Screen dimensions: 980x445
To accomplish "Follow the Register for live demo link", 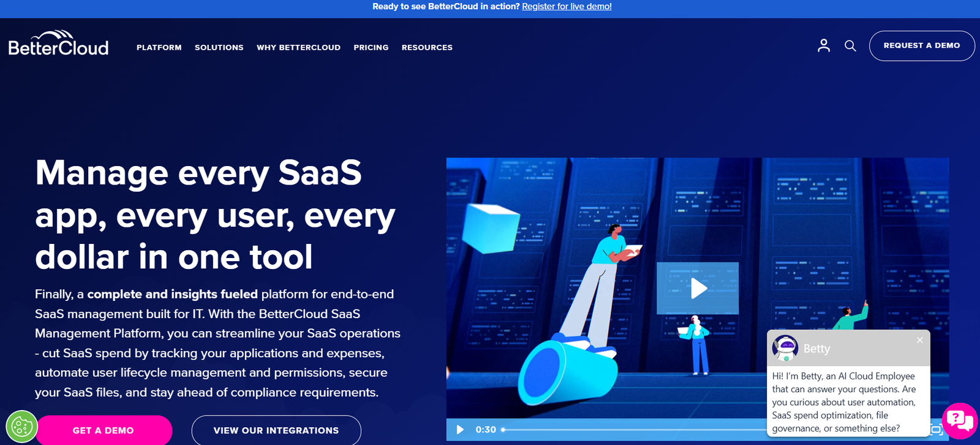I will (567, 7).
